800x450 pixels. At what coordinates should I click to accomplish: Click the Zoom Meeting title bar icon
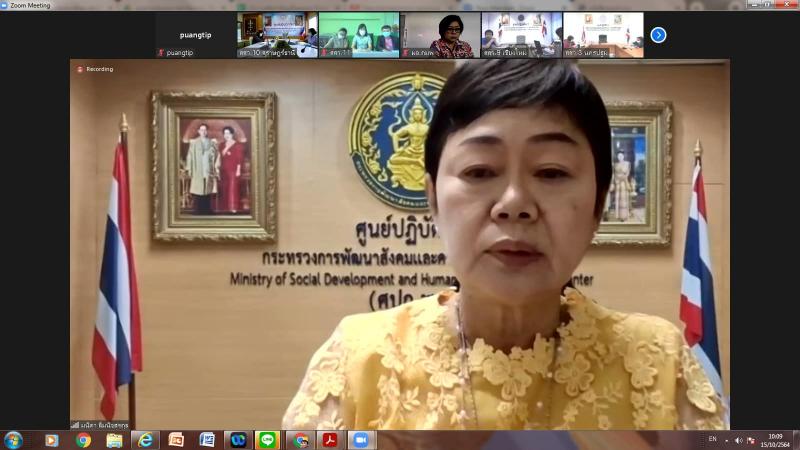[4, 5]
